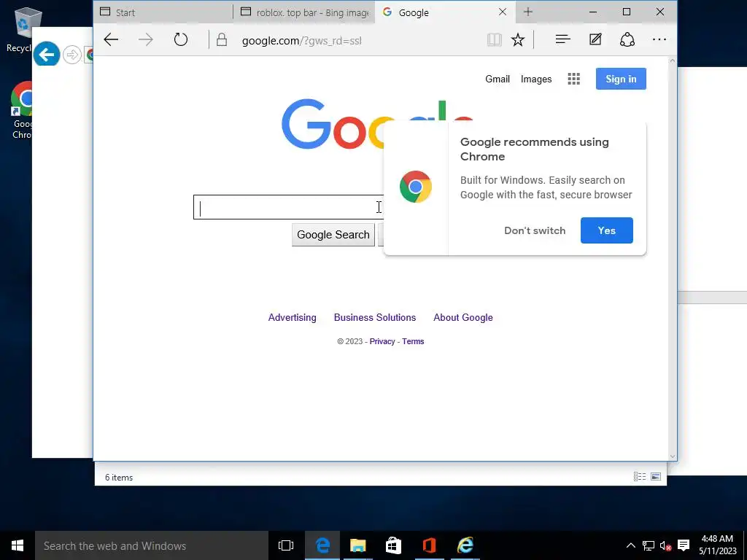Click the Google Search button
The height and width of the screenshot is (560, 747).
point(333,235)
